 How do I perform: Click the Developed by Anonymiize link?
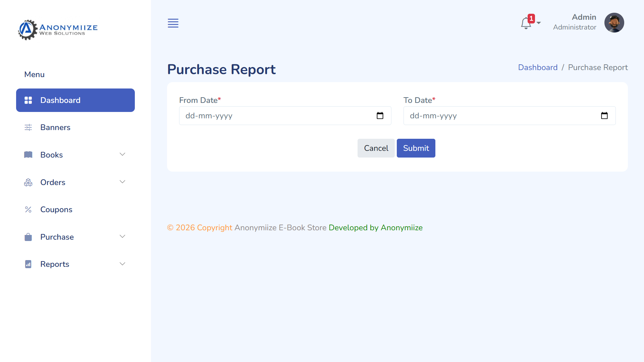pos(376,228)
